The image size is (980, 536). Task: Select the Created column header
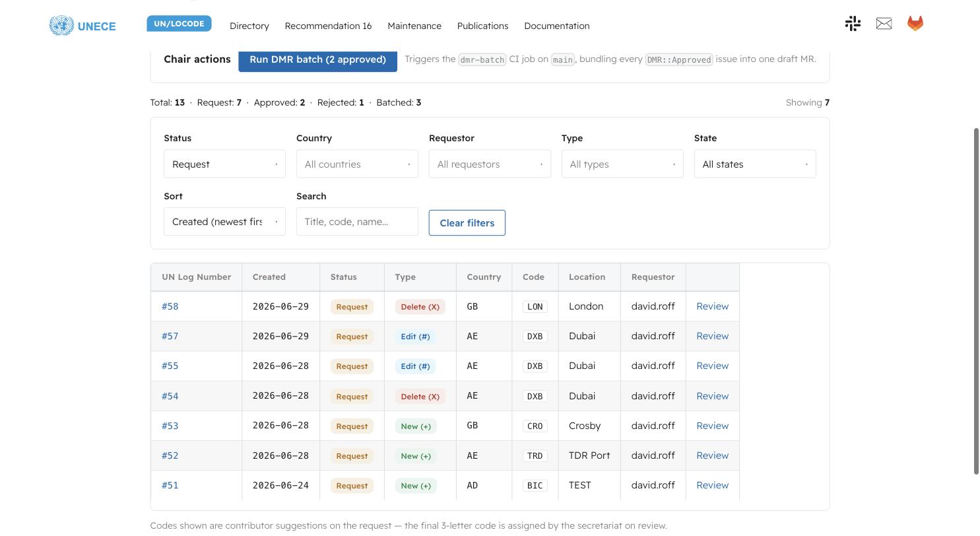280,277
